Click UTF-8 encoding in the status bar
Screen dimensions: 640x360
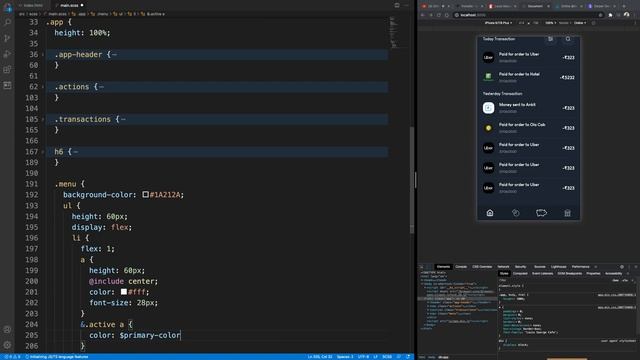tap(363, 357)
